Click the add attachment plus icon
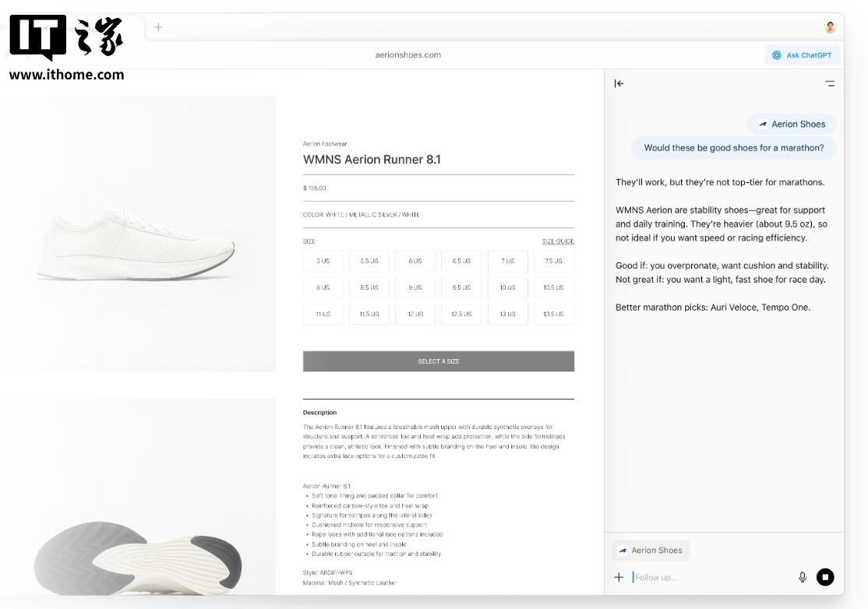868x609 pixels. pyautogui.click(x=619, y=577)
